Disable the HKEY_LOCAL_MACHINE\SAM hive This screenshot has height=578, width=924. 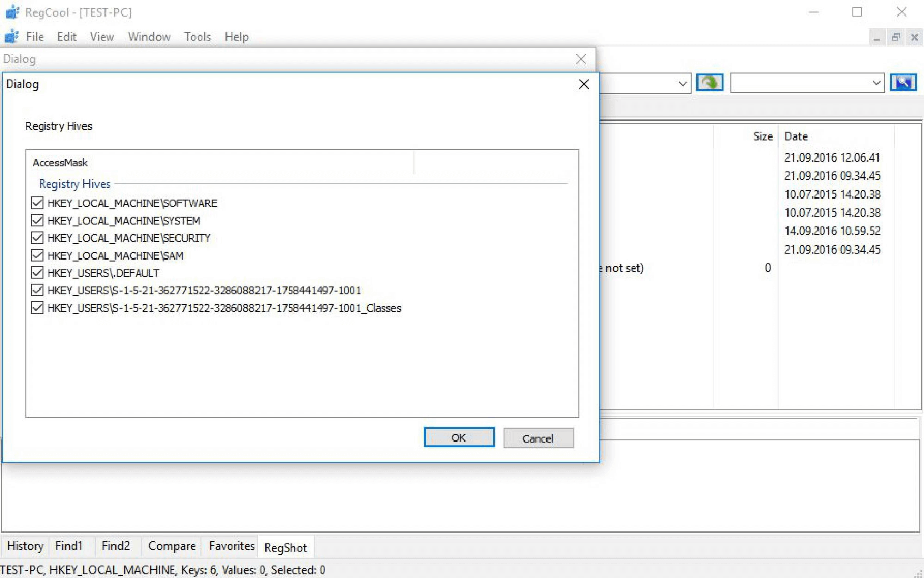(x=37, y=256)
